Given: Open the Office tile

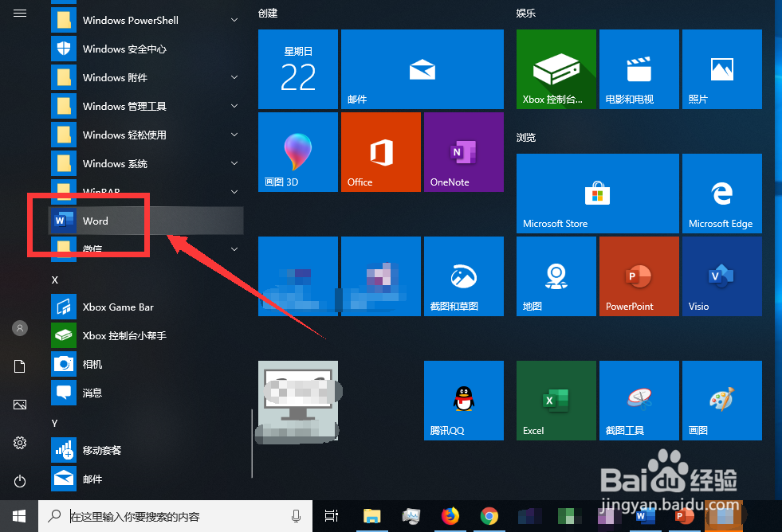Looking at the screenshot, I should tap(380, 152).
